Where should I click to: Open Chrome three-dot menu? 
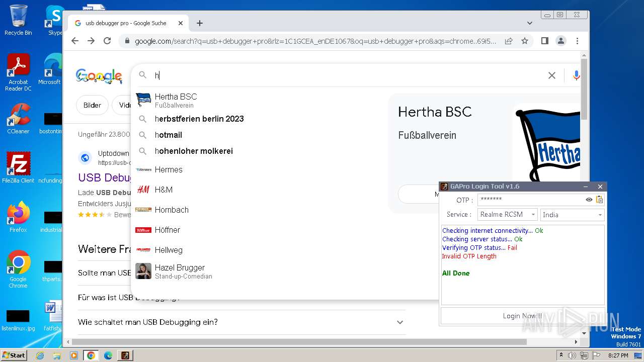pos(577,41)
